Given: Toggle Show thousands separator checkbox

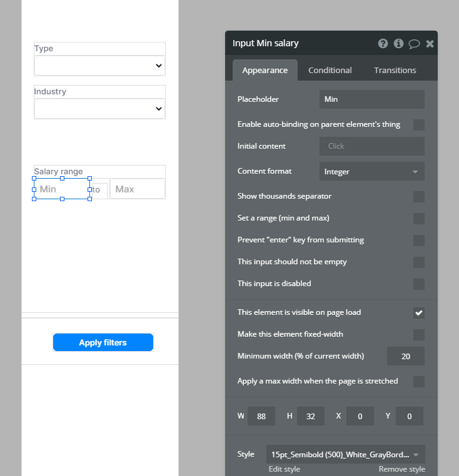Looking at the screenshot, I should click(x=418, y=196).
